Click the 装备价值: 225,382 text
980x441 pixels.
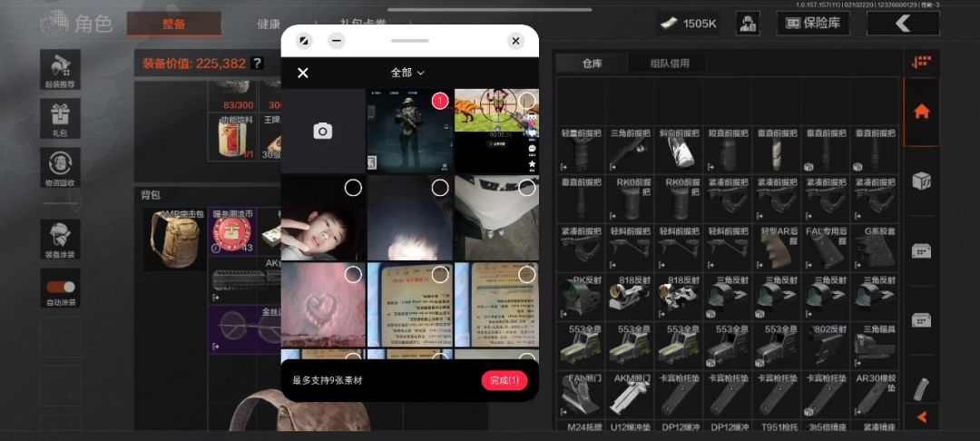click(x=194, y=64)
